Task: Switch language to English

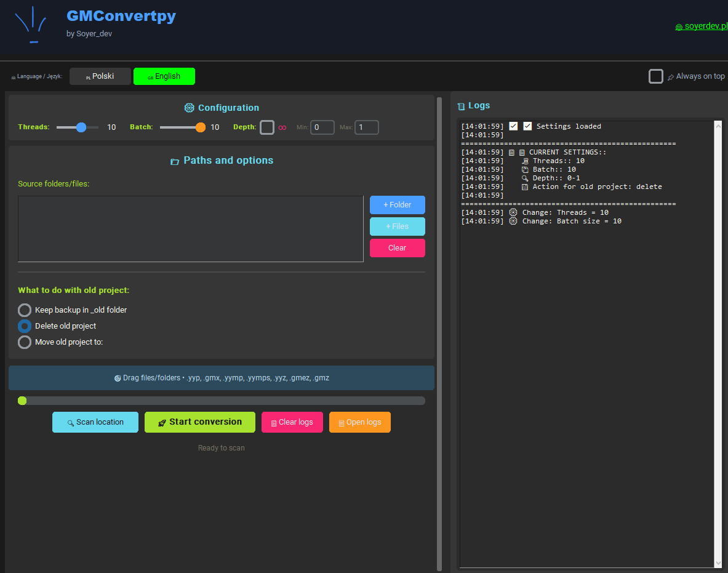Action: pos(164,76)
